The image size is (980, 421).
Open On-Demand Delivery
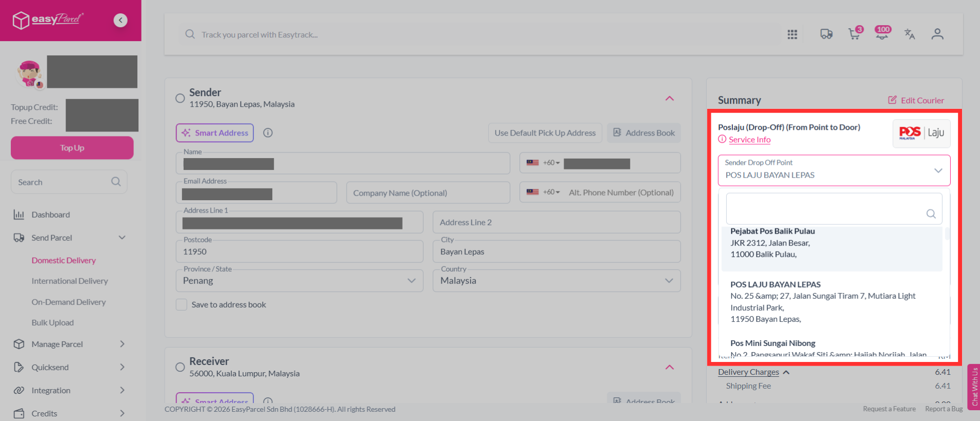point(69,302)
